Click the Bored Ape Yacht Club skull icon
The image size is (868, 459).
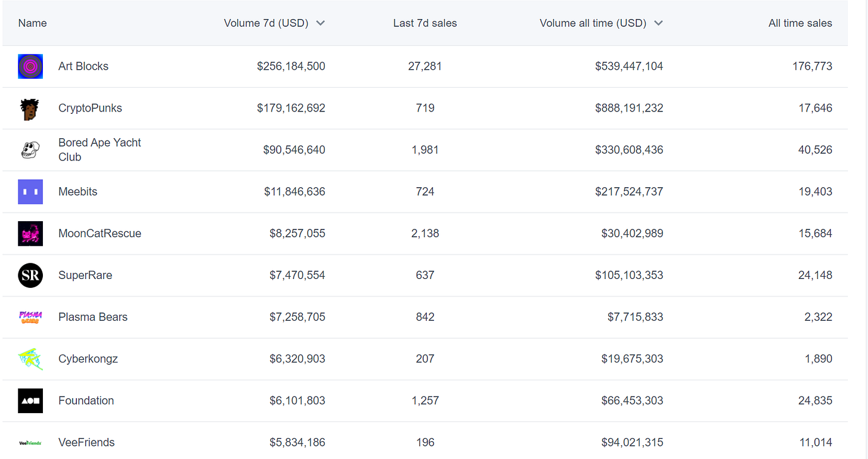30,150
